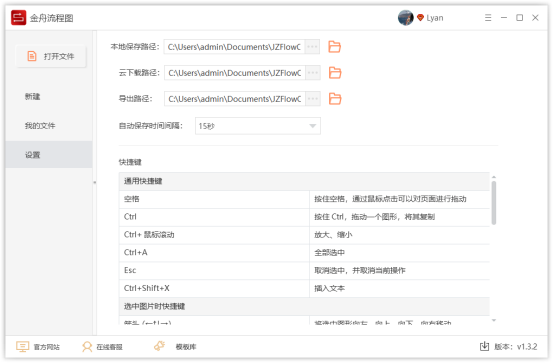The image size is (553, 364).
Task: Click the 空格 shortcut cell
Action: (214, 199)
